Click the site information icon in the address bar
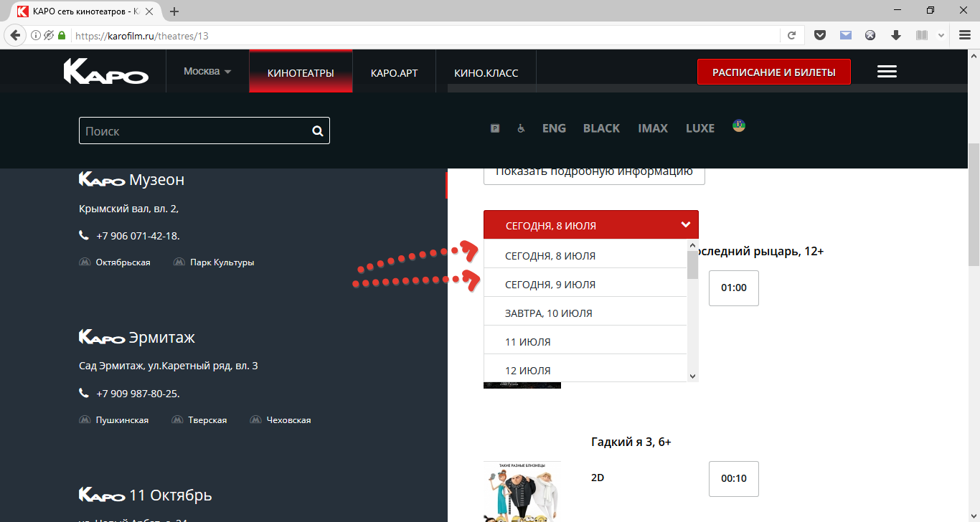Image resolution: width=980 pixels, height=522 pixels. pos(36,35)
